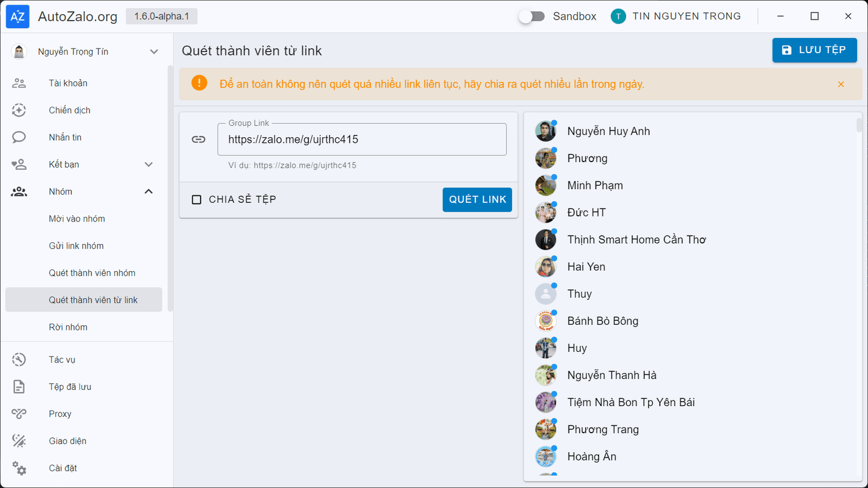Click the Tác vụ task icon
Image resolution: width=868 pixels, height=488 pixels.
[x=19, y=360]
